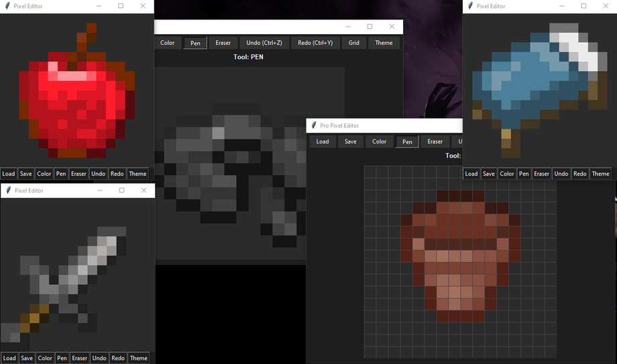Click Save in the sword Pixel Editor window
The image size is (617, 364).
click(27, 358)
